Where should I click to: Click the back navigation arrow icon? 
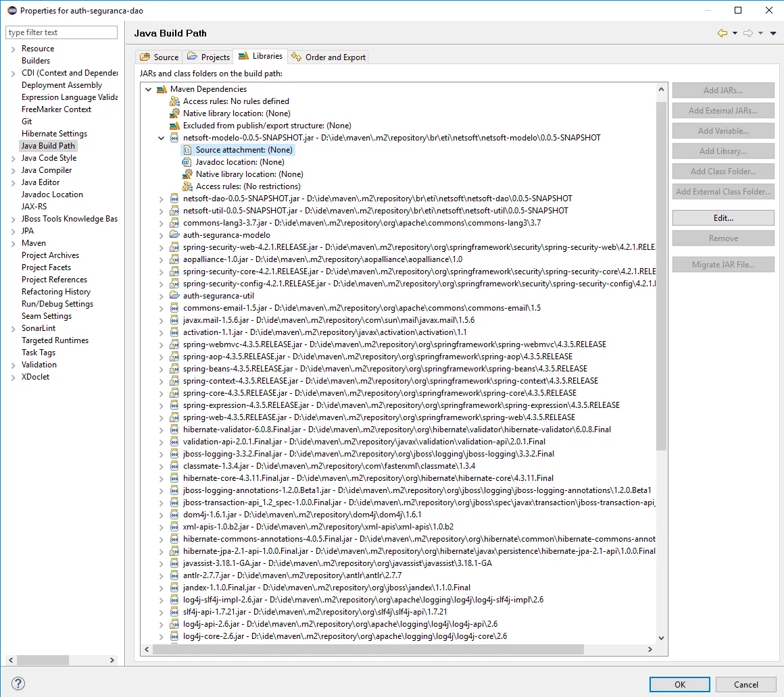(722, 33)
